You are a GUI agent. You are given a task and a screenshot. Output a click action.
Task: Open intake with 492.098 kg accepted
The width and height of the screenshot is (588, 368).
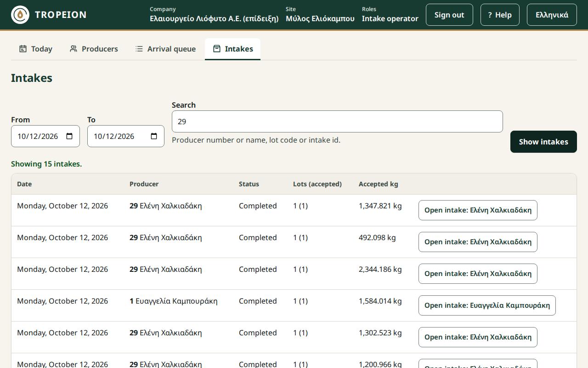pos(478,242)
